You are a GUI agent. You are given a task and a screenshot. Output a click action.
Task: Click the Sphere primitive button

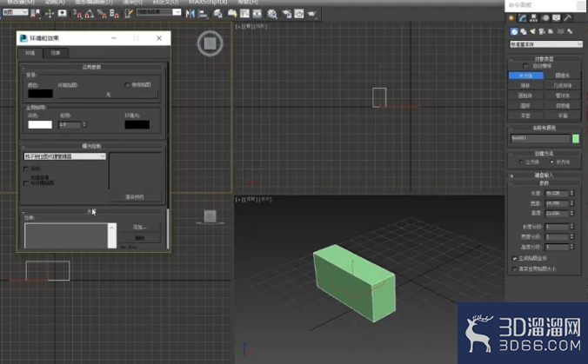[x=525, y=85]
